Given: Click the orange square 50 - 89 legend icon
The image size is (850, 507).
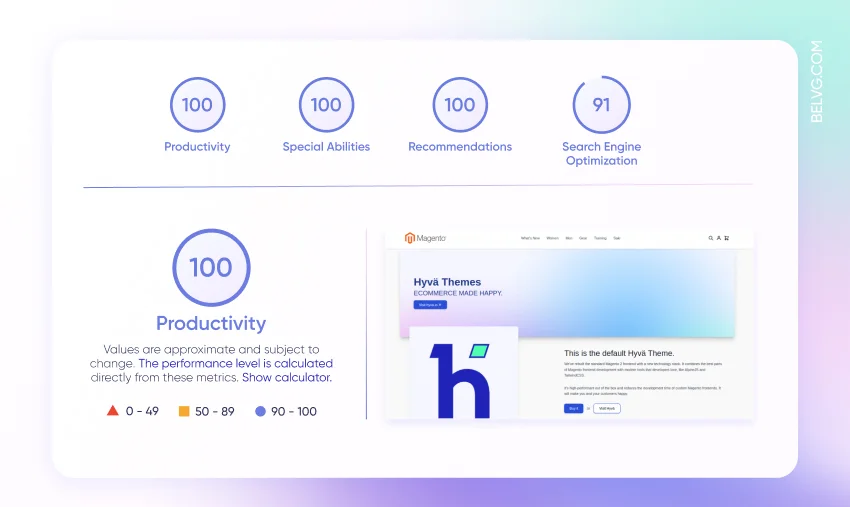Looking at the screenshot, I should click(184, 411).
